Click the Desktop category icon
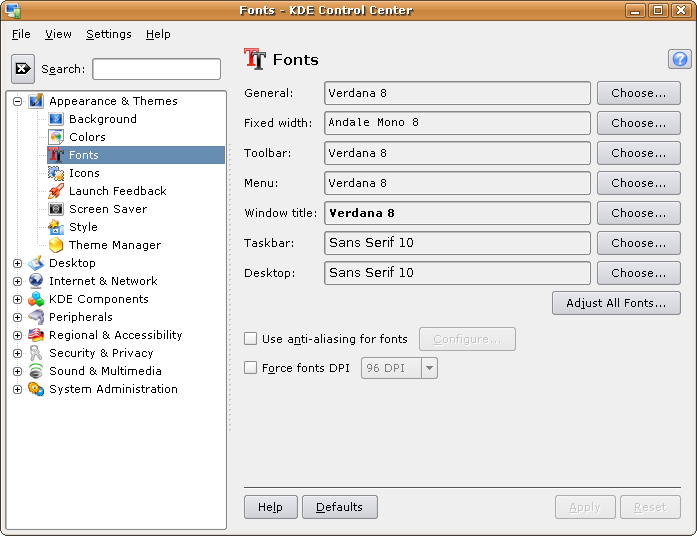 click(36, 263)
